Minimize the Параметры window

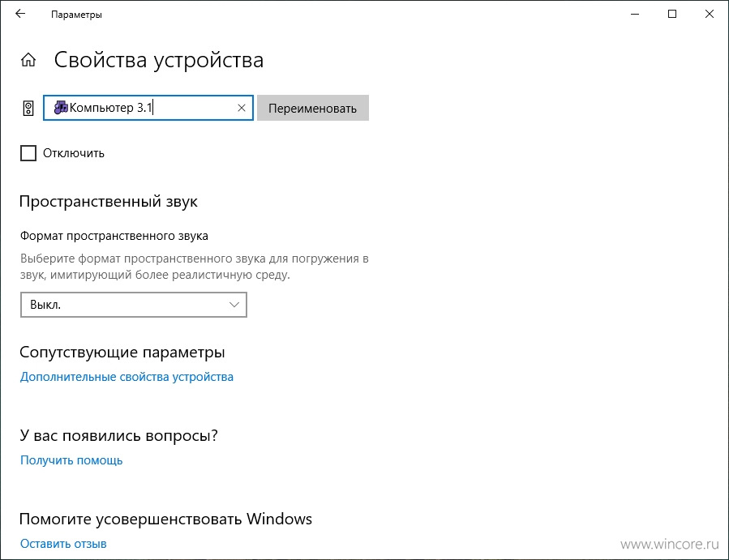tap(635, 14)
